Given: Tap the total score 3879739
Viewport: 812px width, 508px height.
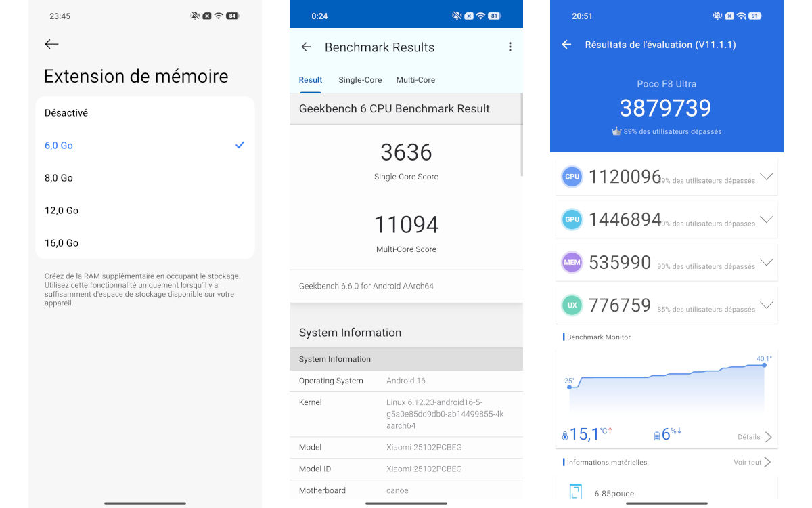Looking at the screenshot, I should (x=665, y=108).
